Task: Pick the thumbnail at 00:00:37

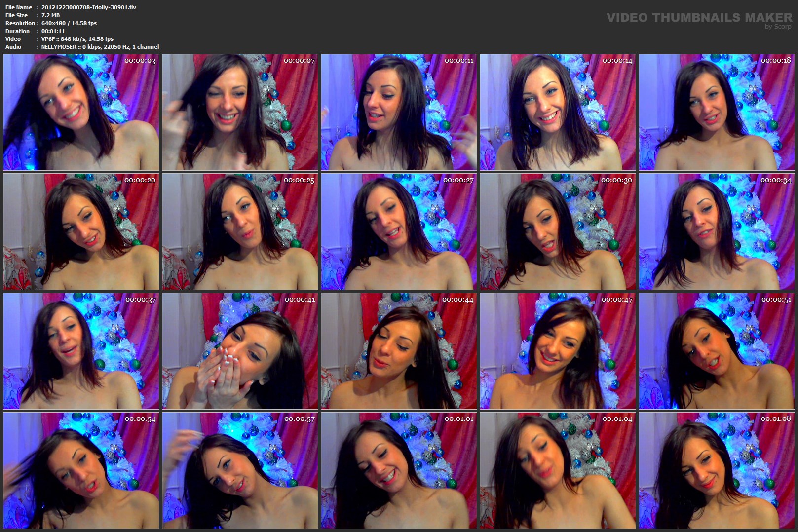Action: [81, 351]
